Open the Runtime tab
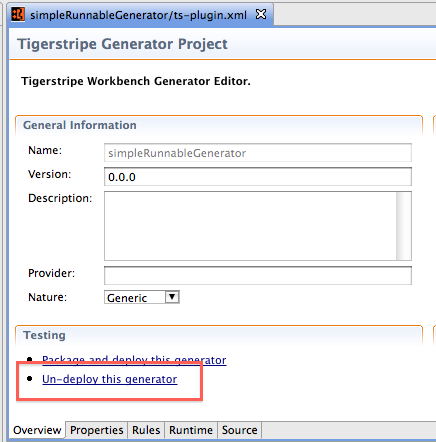 pos(191,430)
